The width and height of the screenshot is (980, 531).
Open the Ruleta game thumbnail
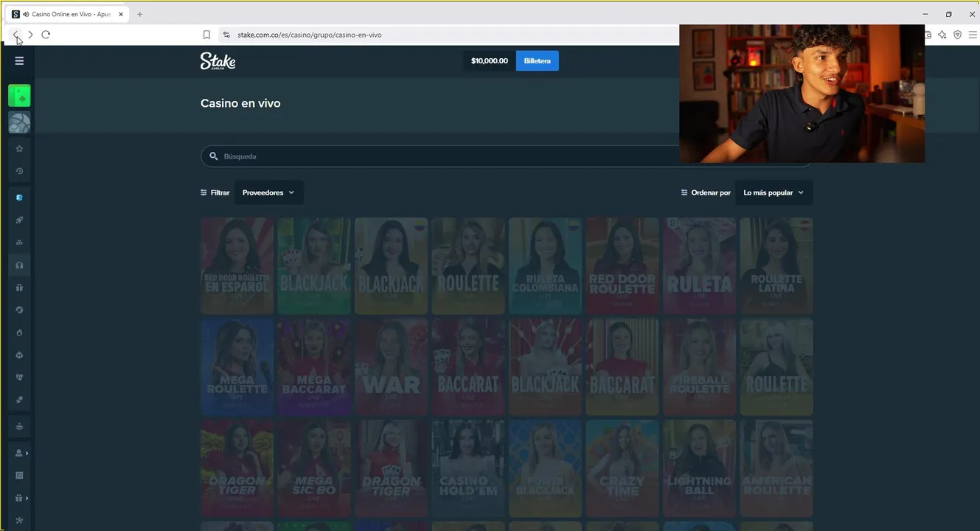[x=699, y=266]
